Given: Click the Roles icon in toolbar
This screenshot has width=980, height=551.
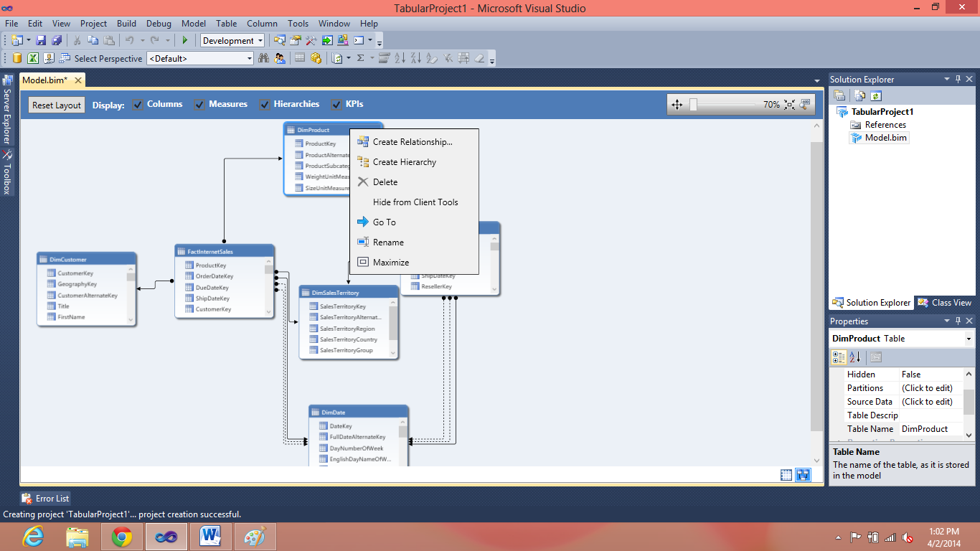Looking at the screenshot, I should pos(280,58).
